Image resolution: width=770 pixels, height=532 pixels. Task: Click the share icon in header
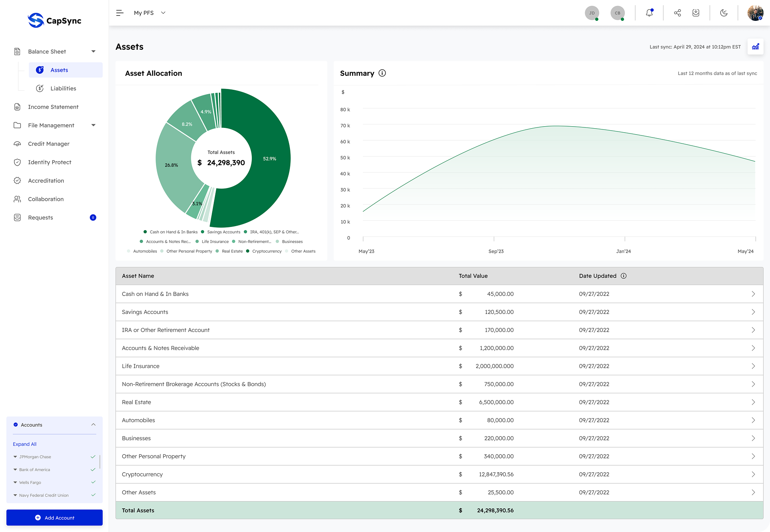[677, 13]
